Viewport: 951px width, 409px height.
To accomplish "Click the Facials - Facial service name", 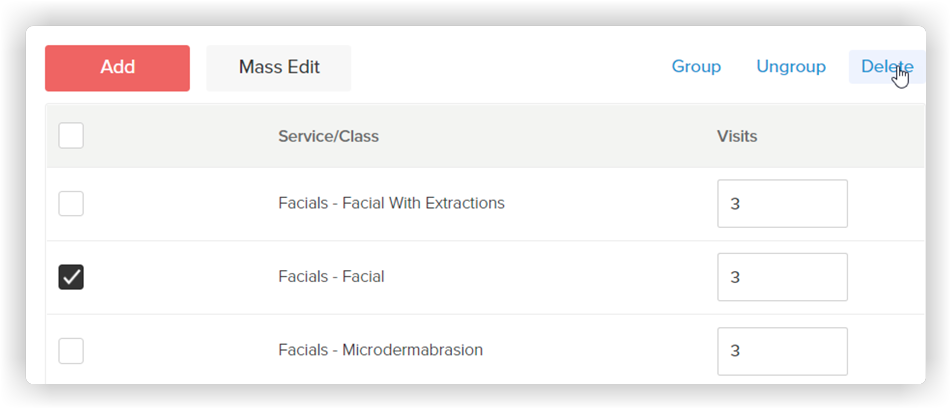I will click(x=331, y=277).
